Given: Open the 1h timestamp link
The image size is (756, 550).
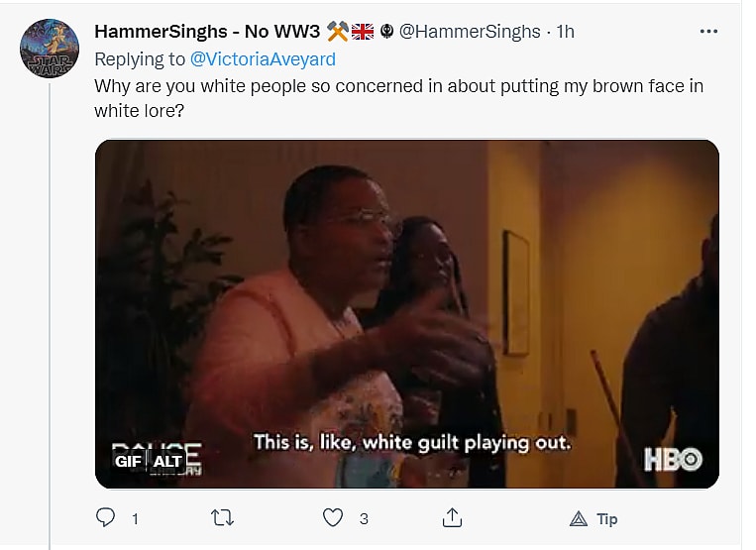Looking at the screenshot, I should point(565,32).
